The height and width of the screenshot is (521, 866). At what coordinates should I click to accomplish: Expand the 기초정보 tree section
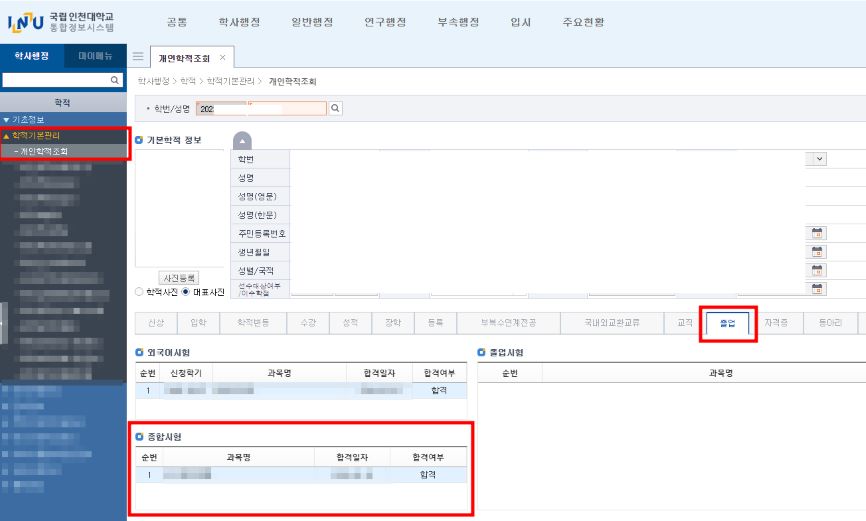[28, 120]
